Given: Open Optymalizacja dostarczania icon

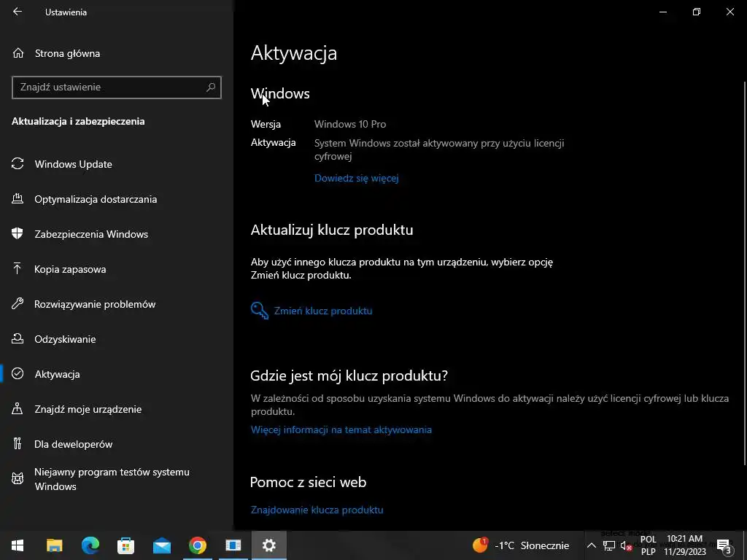Looking at the screenshot, I should tap(18, 198).
